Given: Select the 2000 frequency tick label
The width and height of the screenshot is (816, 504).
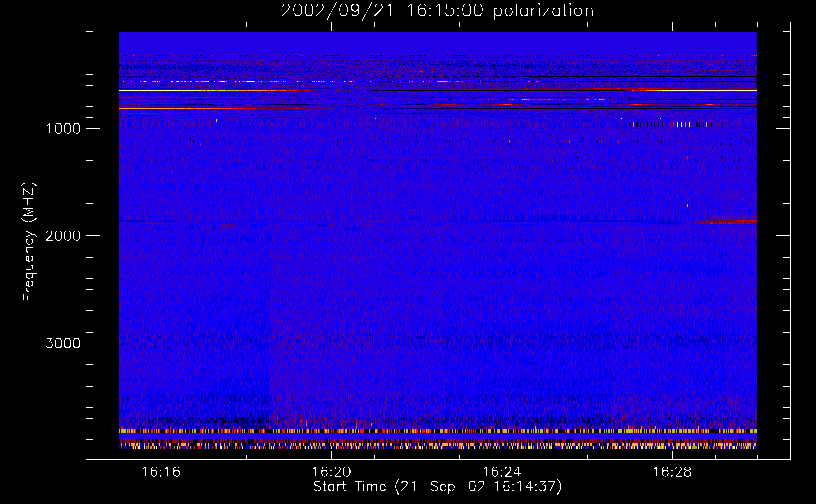Looking at the screenshot, I should [x=63, y=236].
